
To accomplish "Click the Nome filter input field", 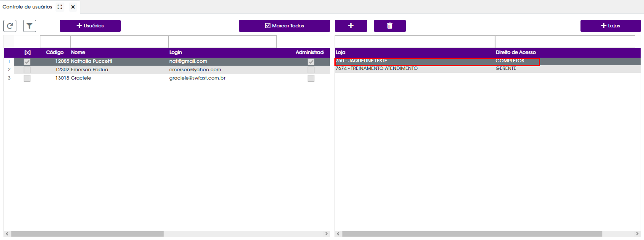I will (x=119, y=42).
